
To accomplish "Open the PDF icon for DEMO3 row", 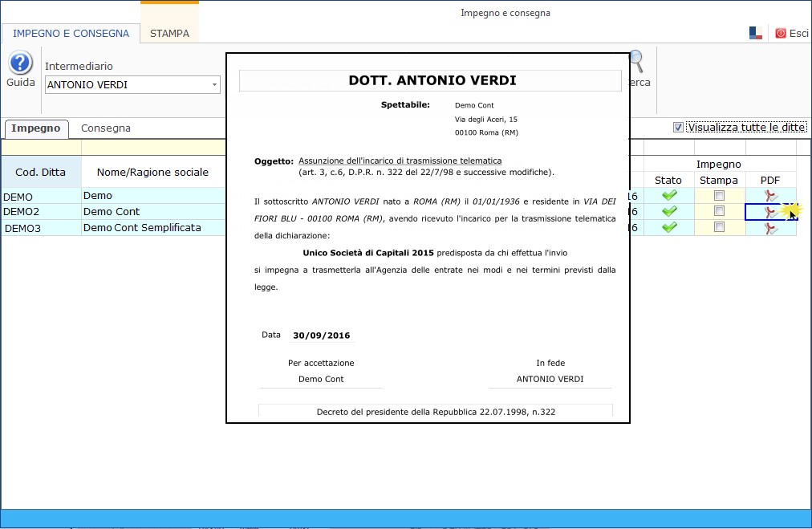I will (x=770, y=227).
